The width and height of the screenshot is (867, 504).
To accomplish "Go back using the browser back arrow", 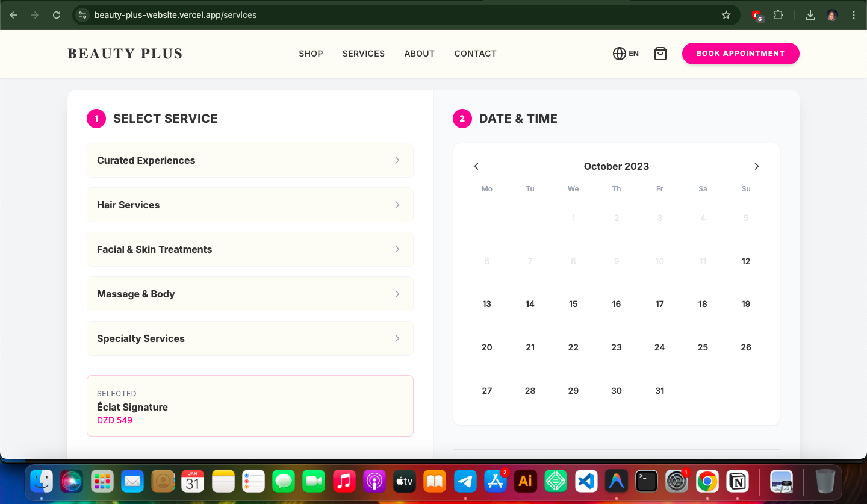I will pos(13,15).
